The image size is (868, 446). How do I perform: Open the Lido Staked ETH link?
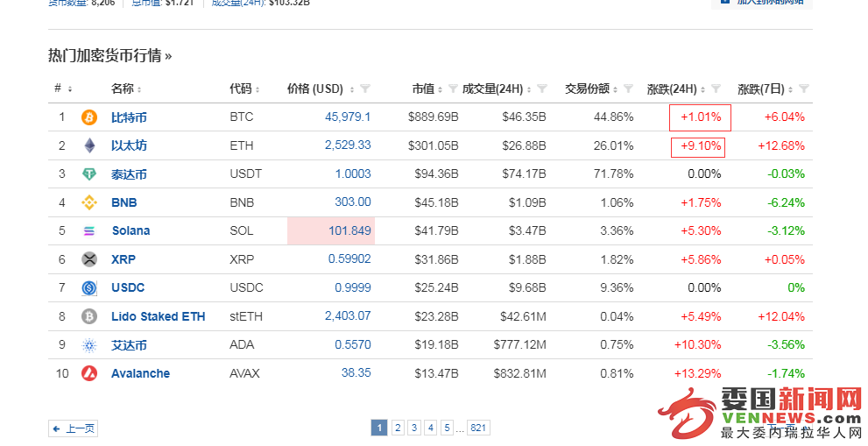[x=159, y=316]
